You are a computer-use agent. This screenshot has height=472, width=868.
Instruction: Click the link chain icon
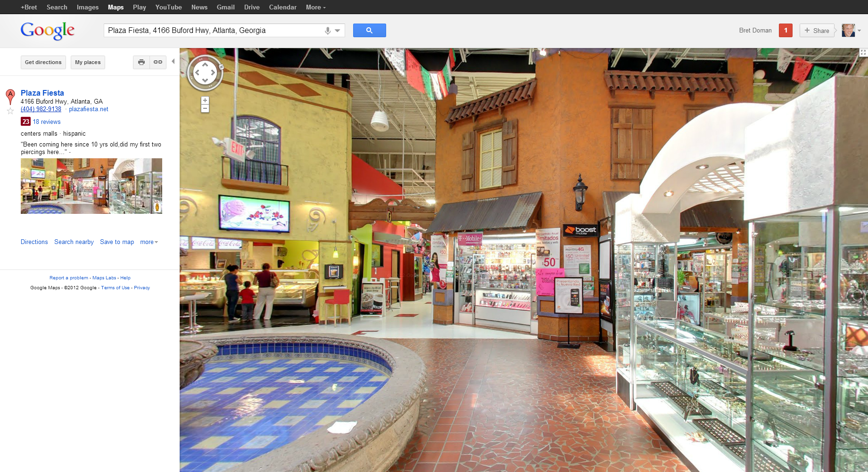pos(158,62)
